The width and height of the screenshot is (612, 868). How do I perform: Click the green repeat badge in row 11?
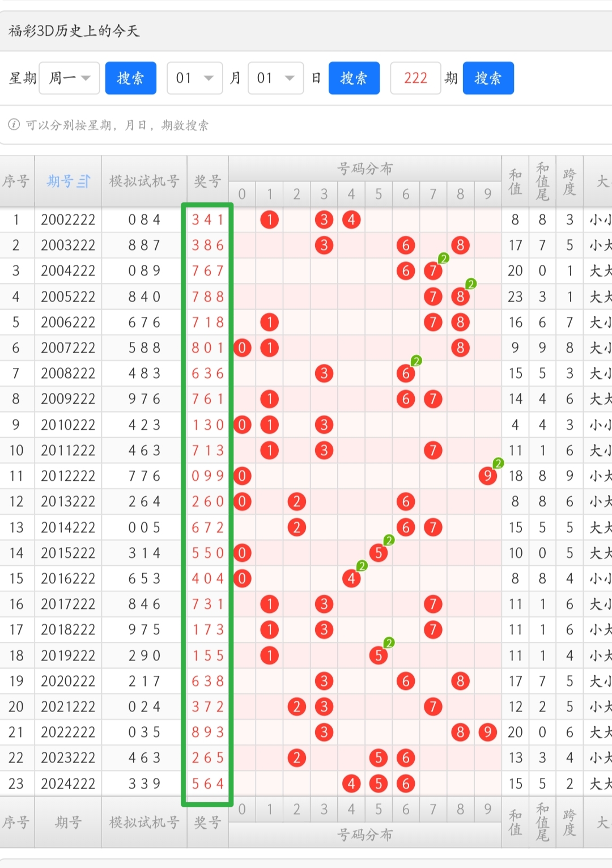[x=498, y=463]
